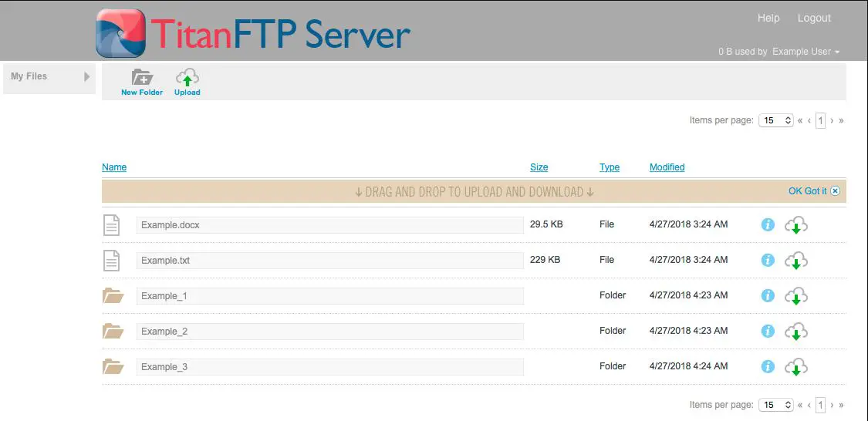The width and height of the screenshot is (868, 421).
Task: Open the Example_2 folder icon
Action: click(113, 332)
